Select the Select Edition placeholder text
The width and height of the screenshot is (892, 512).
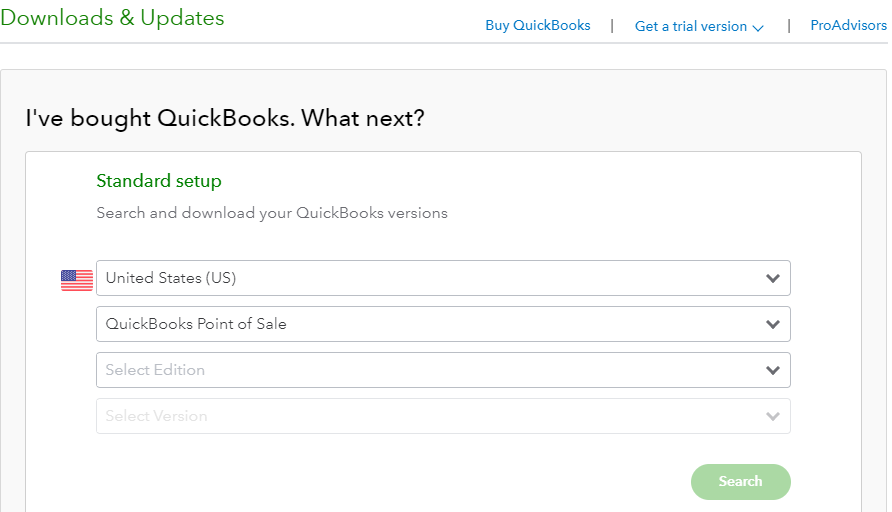pyautogui.click(x=155, y=370)
